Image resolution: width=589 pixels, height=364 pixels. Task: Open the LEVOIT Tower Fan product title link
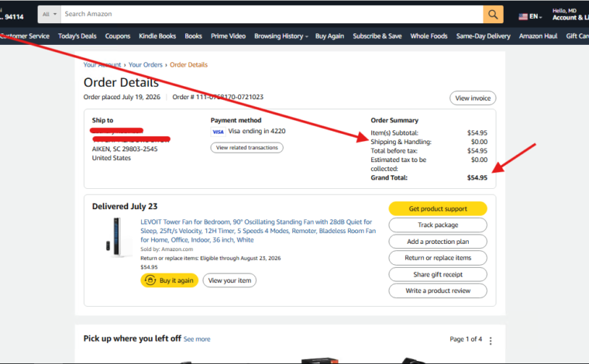[258, 231]
